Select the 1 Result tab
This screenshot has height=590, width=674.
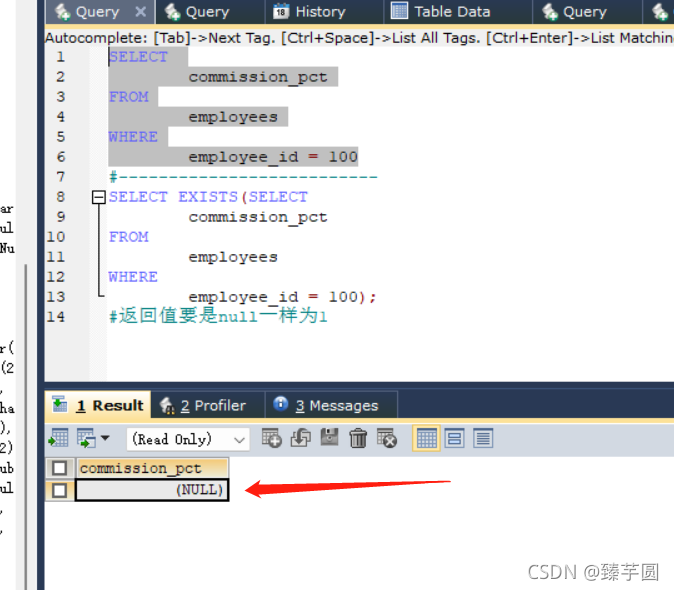click(98, 405)
